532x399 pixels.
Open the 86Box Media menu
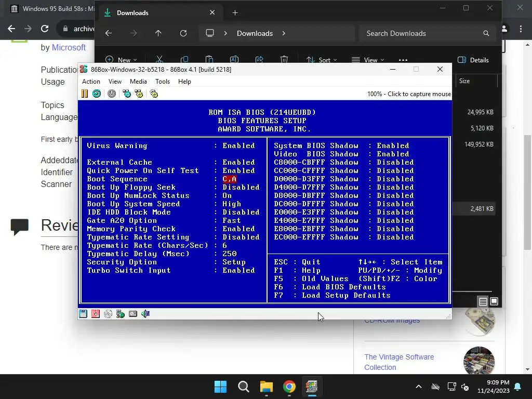(138, 82)
